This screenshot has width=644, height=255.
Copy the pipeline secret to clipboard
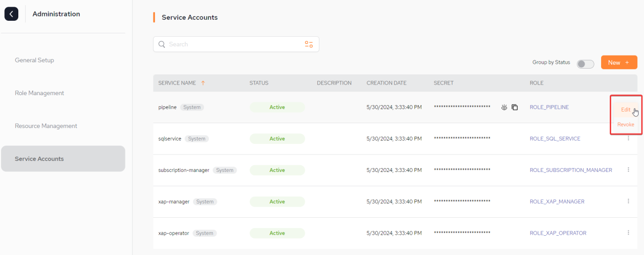click(515, 107)
